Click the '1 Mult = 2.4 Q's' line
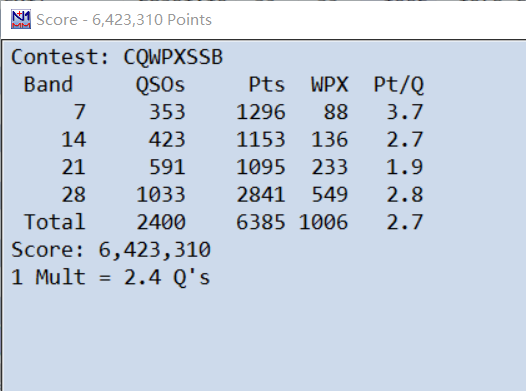Viewport: 526px width, 391px height. [111, 277]
